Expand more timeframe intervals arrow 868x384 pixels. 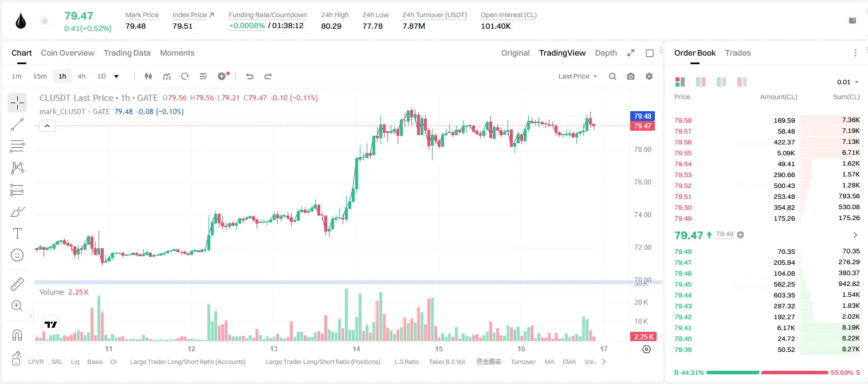pos(116,76)
